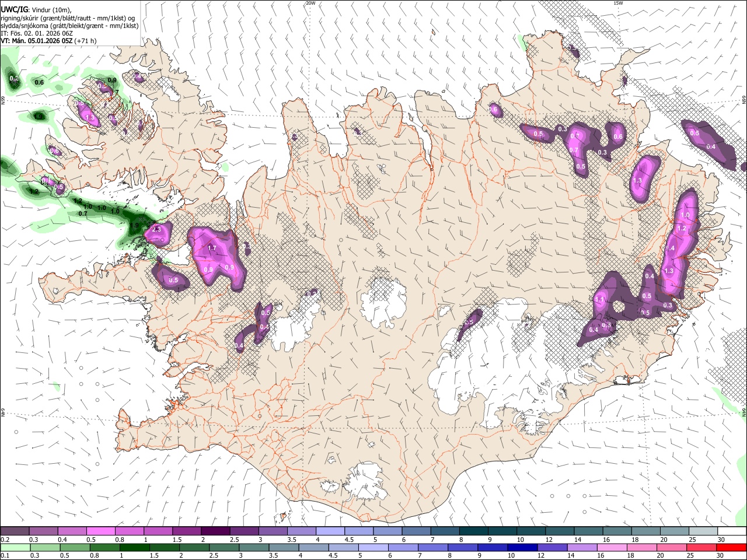Select the violet swatch labeled 12 in rain scale
747x560 pixels.
pos(551,547)
